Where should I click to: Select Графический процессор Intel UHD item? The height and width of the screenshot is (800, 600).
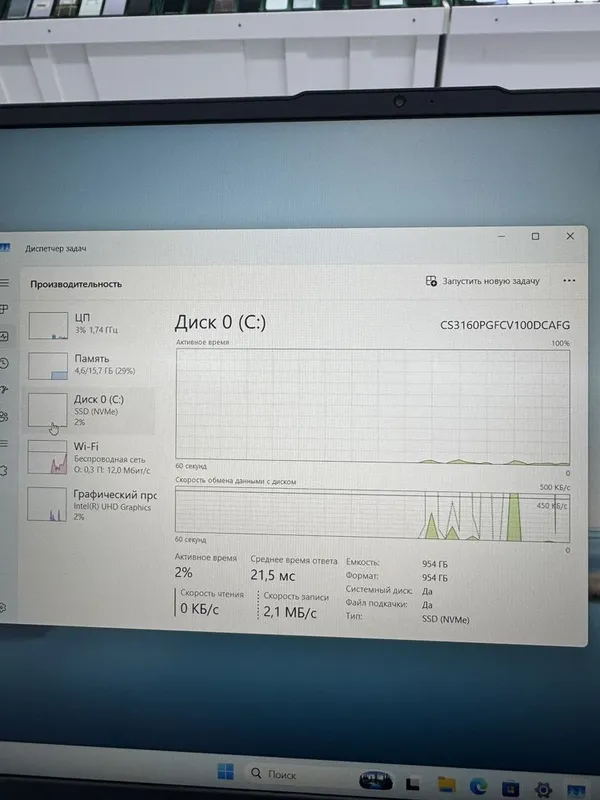pos(91,504)
